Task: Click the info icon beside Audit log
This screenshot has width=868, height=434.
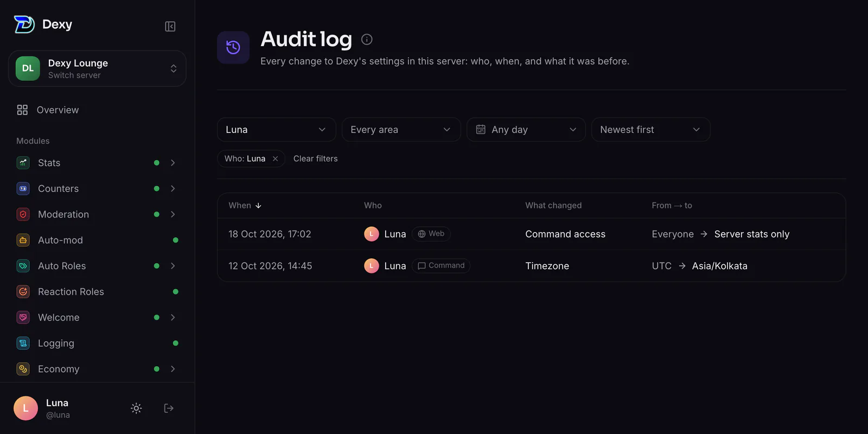Action: (x=367, y=40)
